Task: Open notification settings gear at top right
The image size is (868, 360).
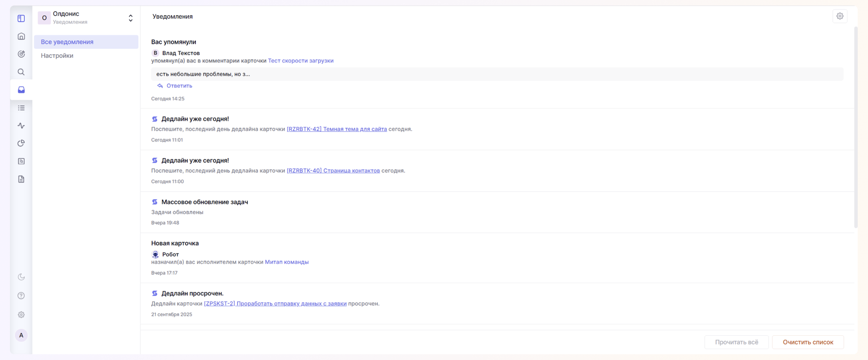Action: [x=840, y=17]
